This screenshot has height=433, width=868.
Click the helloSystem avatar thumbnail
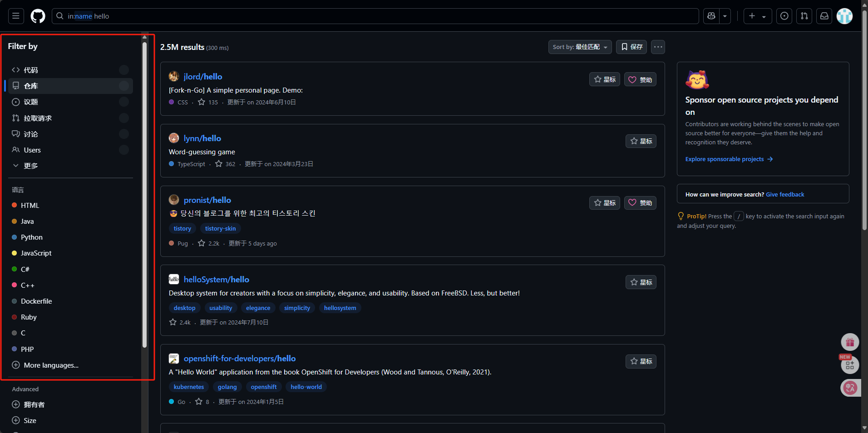click(174, 279)
